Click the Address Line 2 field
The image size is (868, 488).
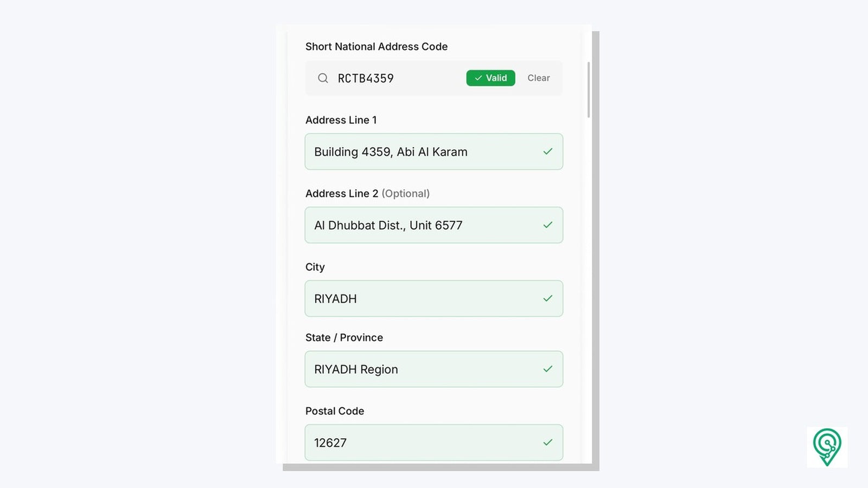point(434,225)
